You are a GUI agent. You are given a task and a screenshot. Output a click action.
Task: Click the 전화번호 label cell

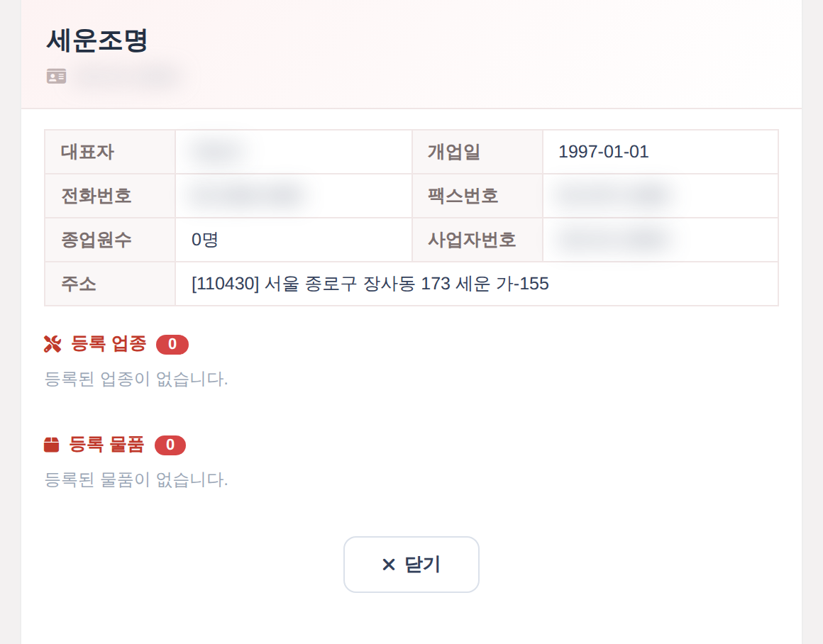(x=110, y=196)
